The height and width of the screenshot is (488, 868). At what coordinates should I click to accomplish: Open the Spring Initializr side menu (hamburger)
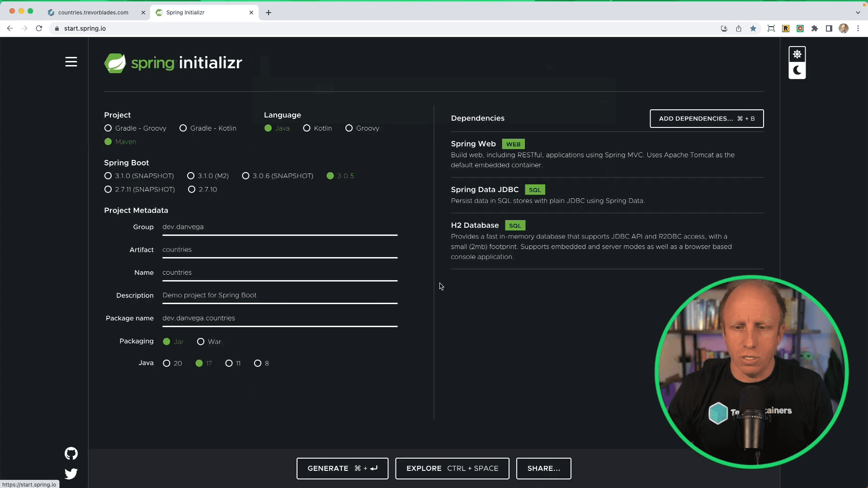coord(71,62)
